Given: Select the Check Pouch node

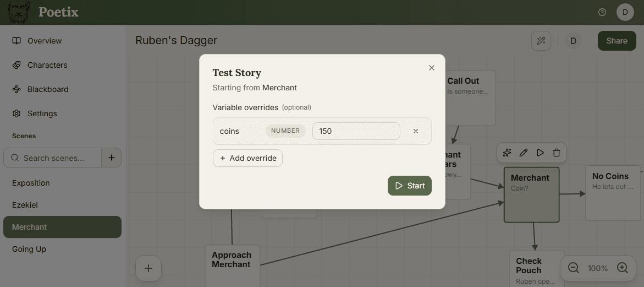Looking at the screenshot, I should [537, 269].
